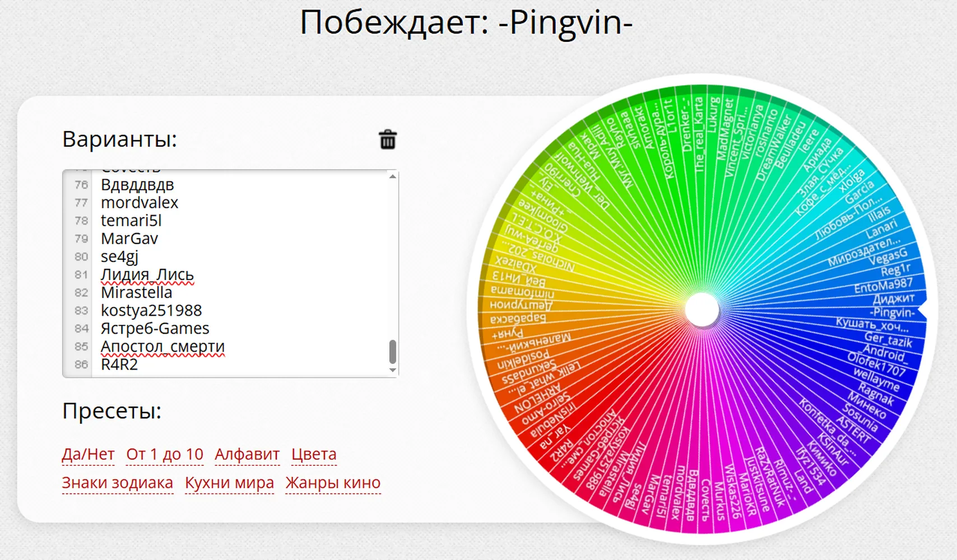Click the Olofek1707 sector on the wheel

(876, 364)
